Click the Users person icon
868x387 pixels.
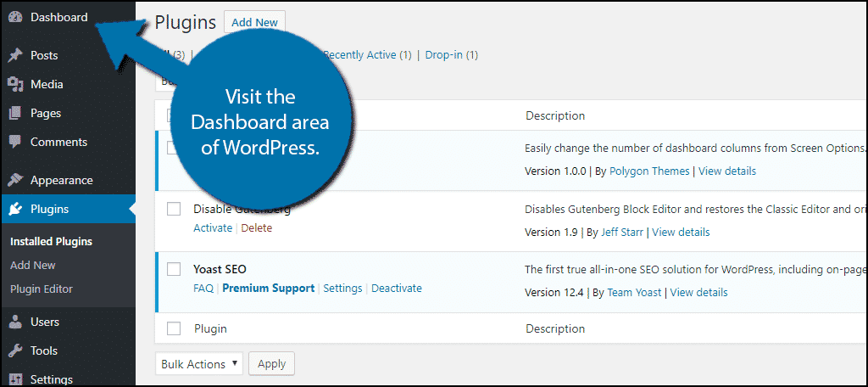click(x=15, y=322)
